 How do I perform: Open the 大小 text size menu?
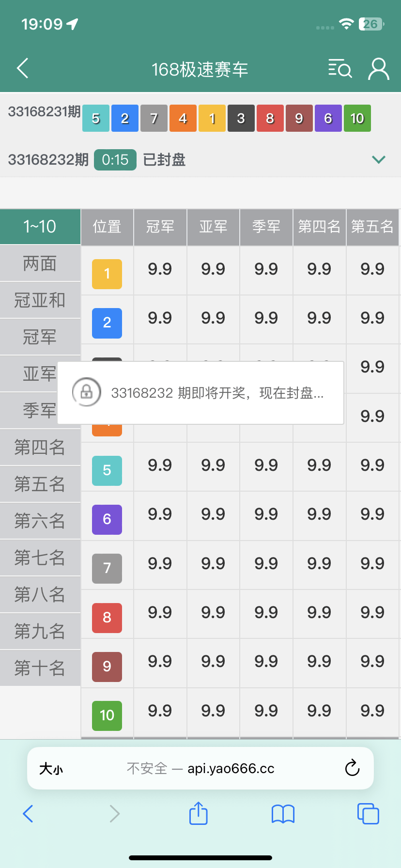click(x=51, y=768)
